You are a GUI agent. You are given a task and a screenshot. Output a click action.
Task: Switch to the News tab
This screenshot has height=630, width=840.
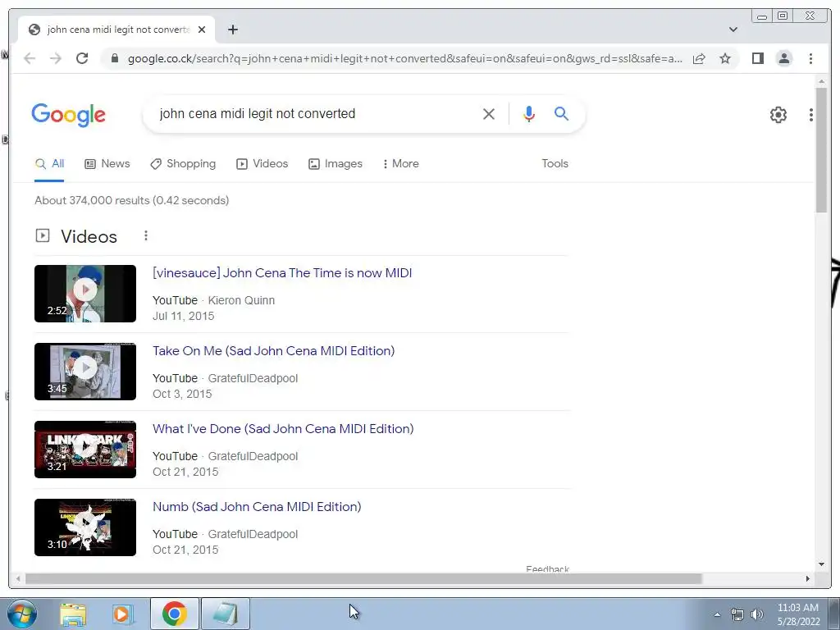[107, 163]
